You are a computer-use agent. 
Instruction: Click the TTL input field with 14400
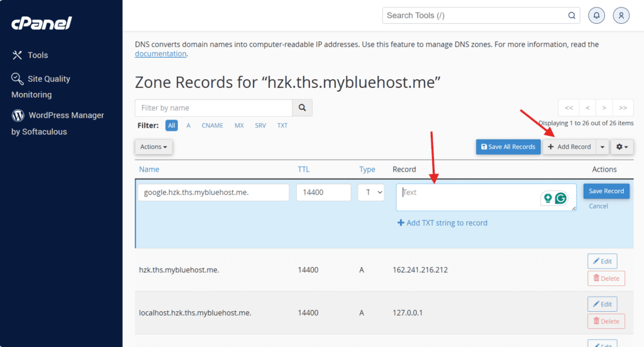tap(323, 192)
